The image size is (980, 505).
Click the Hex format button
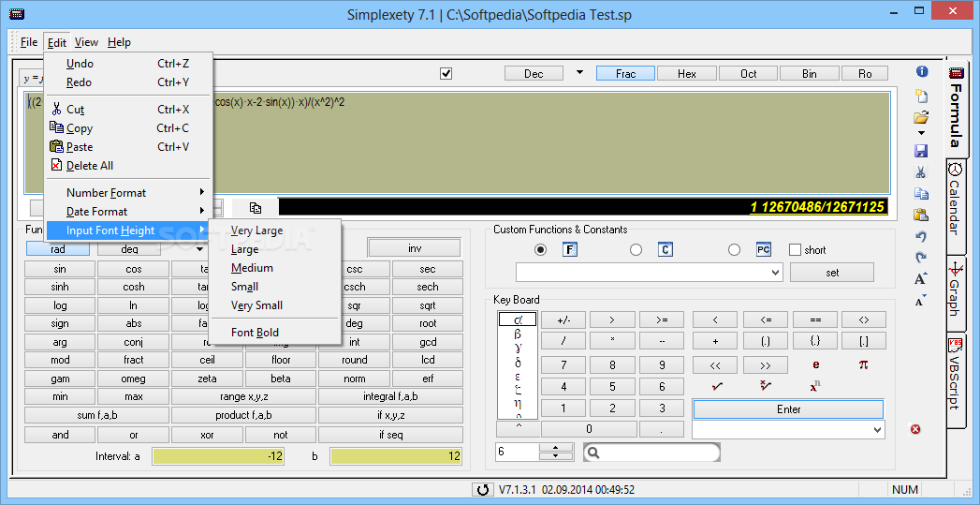tap(686, 74)
